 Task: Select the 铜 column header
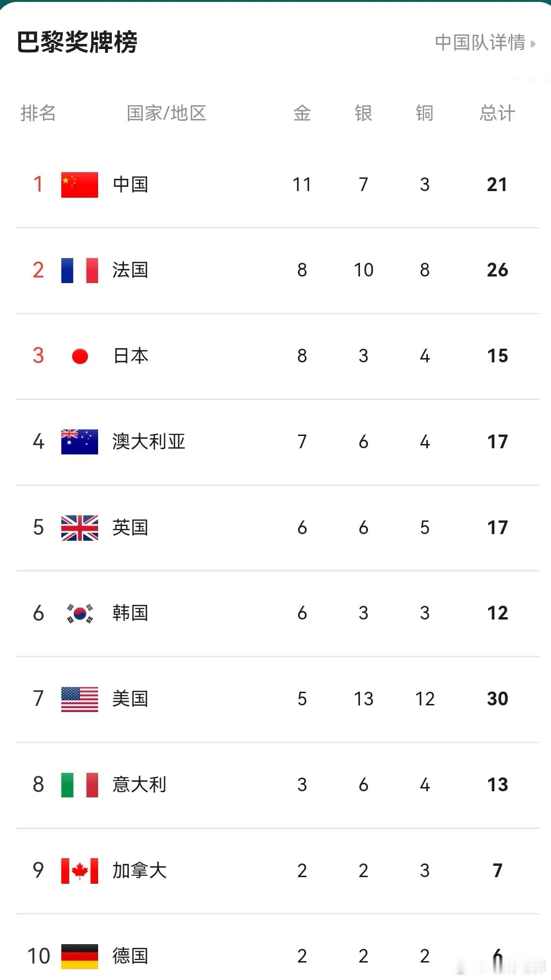[425, 113]
